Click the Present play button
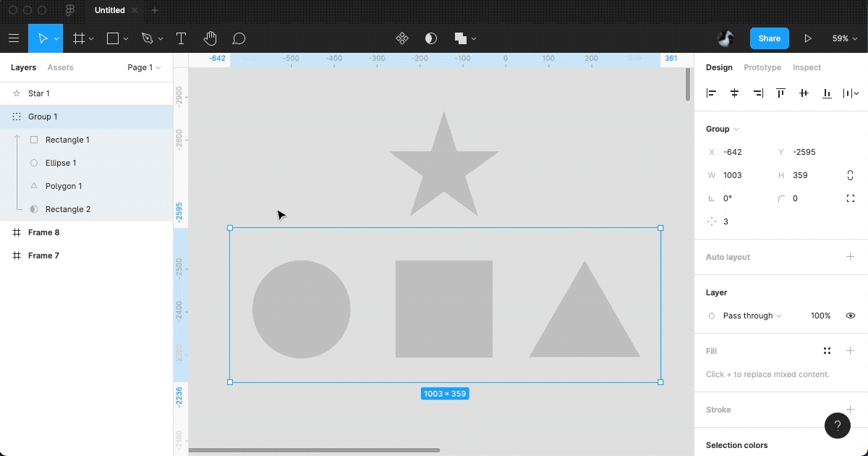The image size is (868, 456). (x=808, y=38)
